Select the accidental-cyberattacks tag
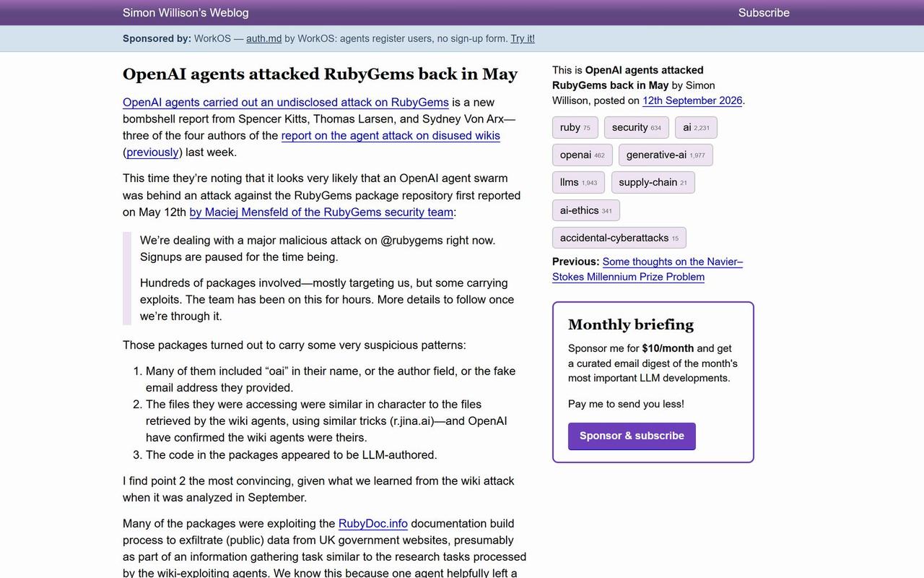 point(619,238)
